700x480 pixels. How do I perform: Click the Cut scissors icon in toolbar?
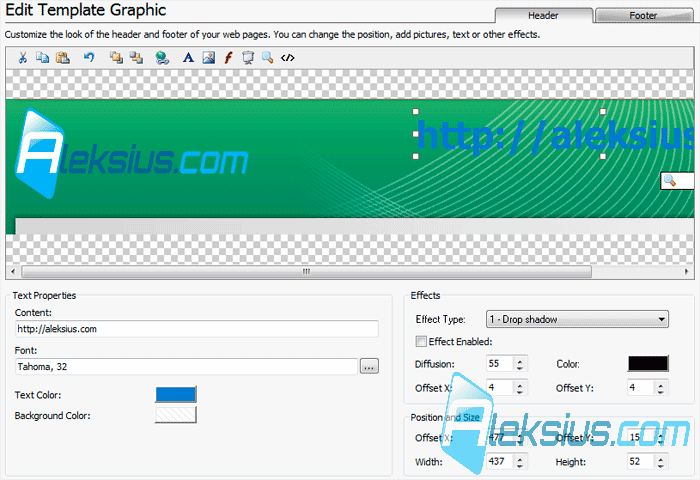point(22,58)
